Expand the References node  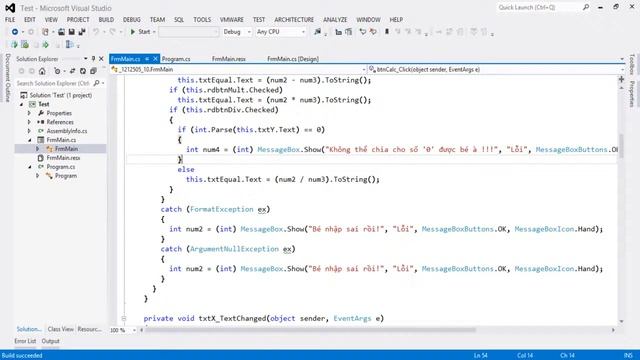[x=29, y=122]
